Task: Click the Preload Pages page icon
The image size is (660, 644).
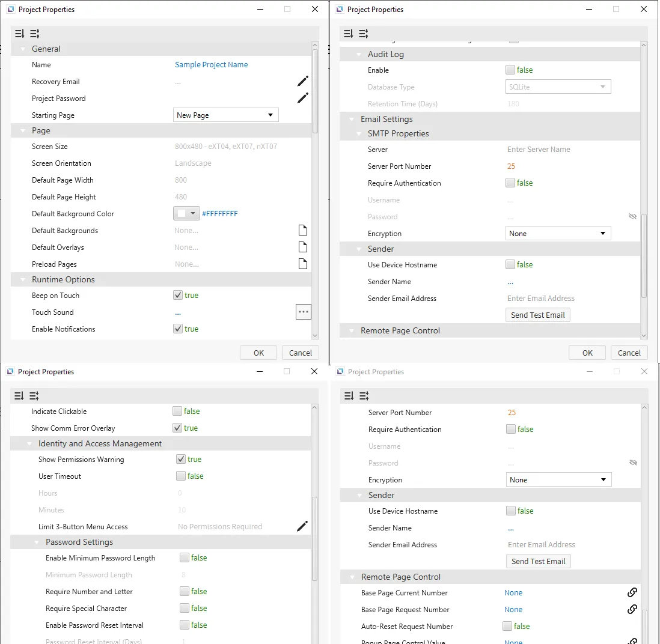Action: click(303, 264)
